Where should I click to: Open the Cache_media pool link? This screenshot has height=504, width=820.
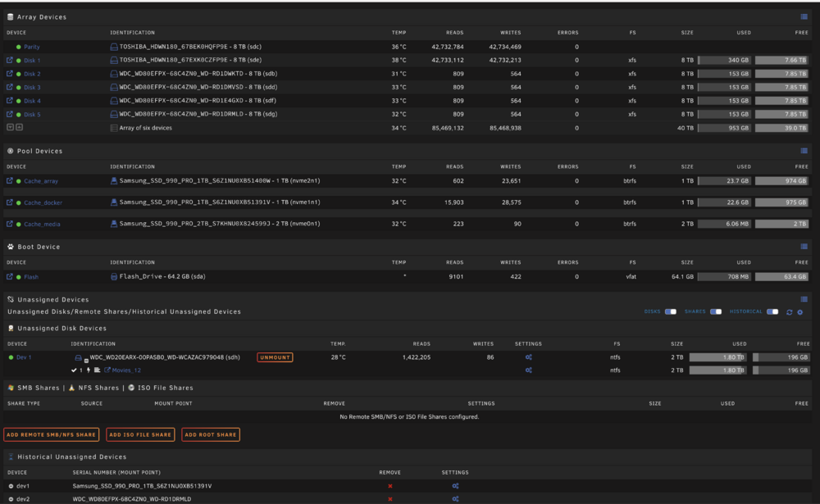42,224
